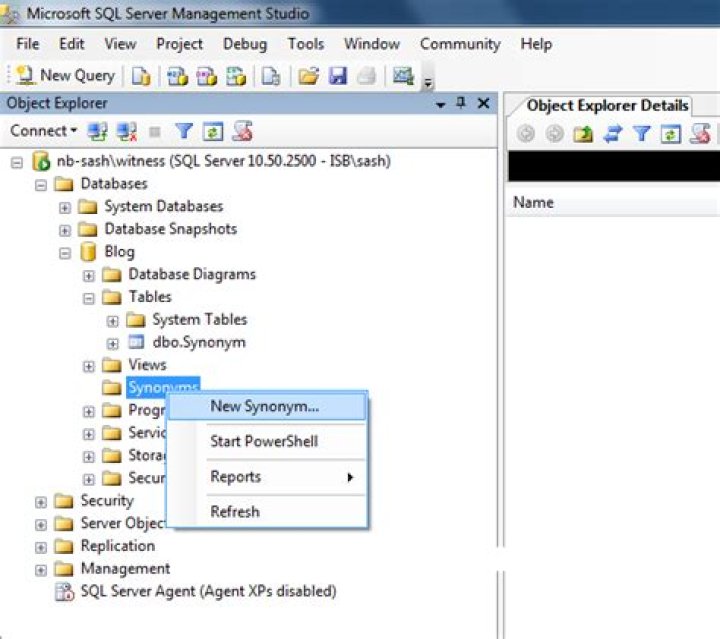Click Connect Object Explorer icon

pos(97,132)
